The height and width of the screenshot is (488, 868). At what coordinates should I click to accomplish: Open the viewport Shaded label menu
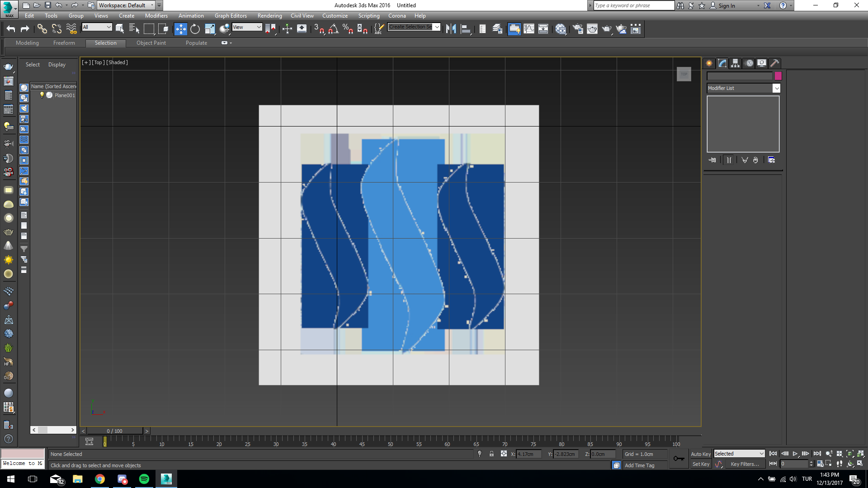tap(117, 62)
